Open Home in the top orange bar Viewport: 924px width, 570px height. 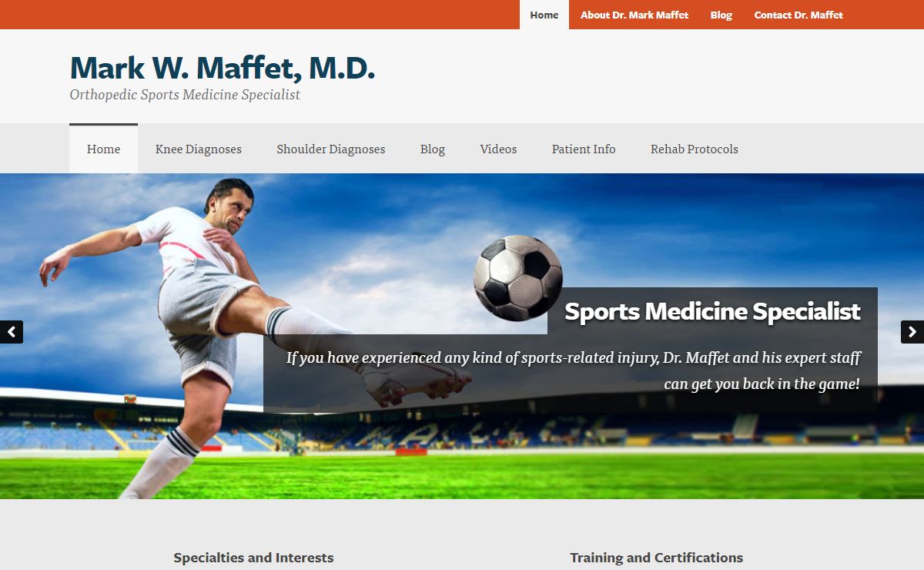point(544,15)
